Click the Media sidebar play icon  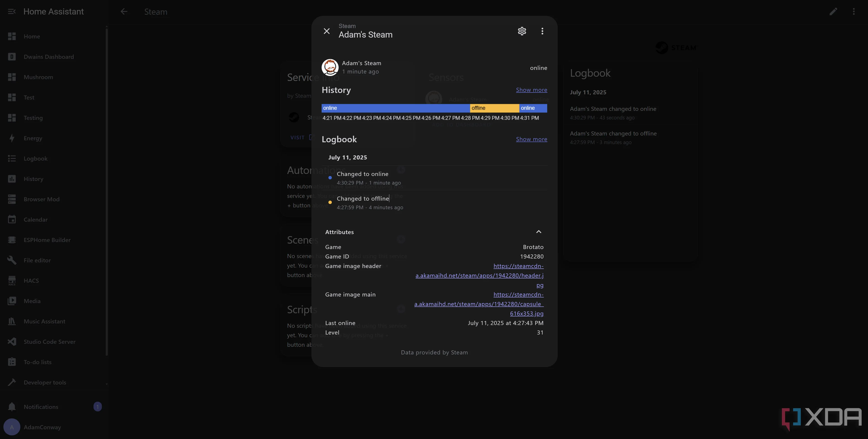click(12, 301)
